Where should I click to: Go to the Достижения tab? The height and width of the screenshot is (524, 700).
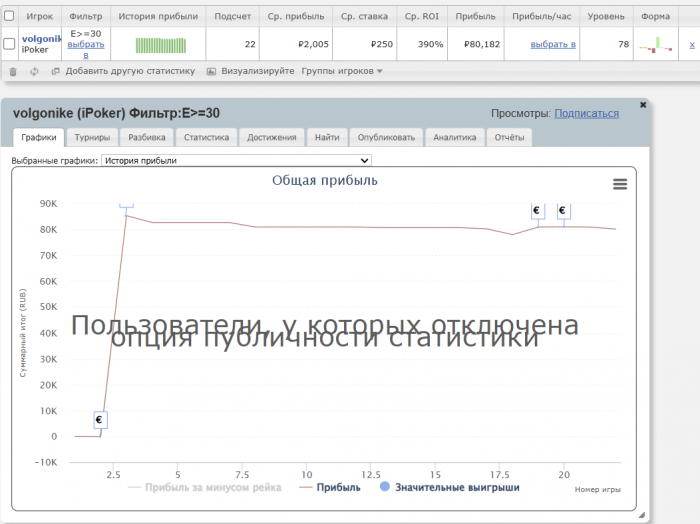pos(271,137)
